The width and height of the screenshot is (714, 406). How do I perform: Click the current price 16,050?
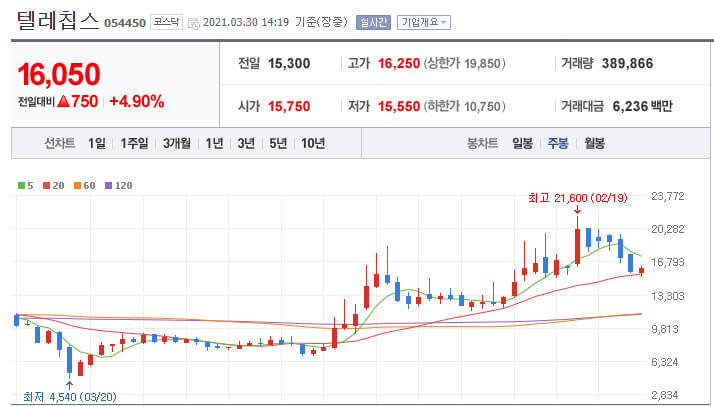click(x=59, y=75)
